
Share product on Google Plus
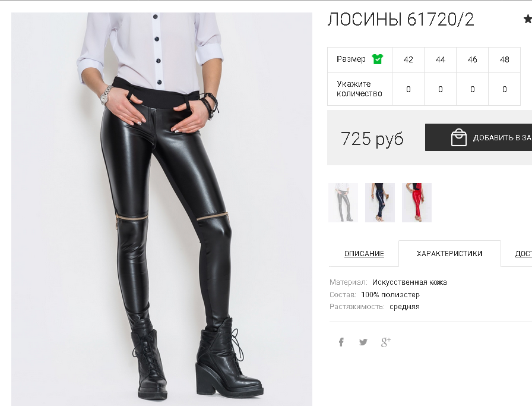coord(386,342)
